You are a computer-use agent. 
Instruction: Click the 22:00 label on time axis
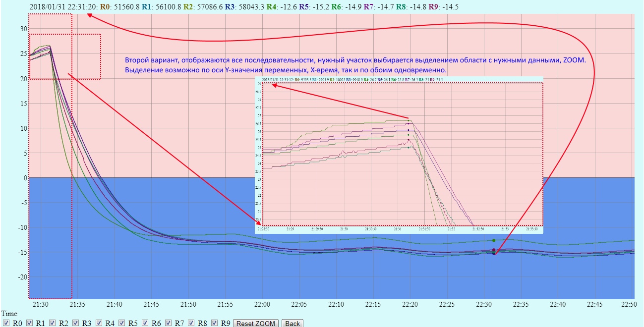262,304
